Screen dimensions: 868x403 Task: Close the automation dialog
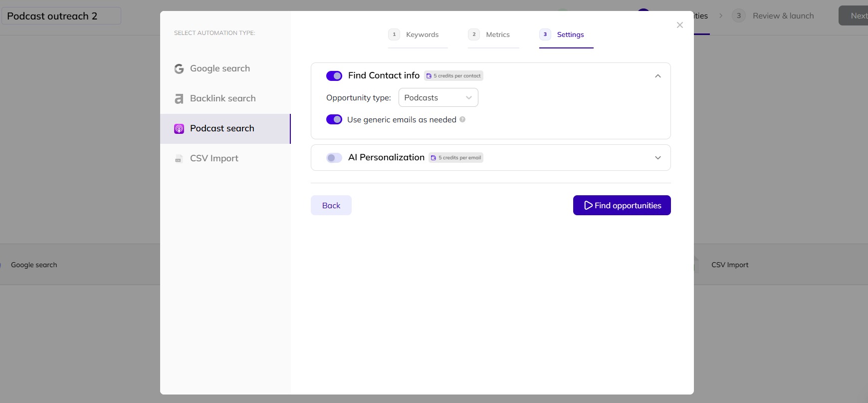[x=680, y=25]
